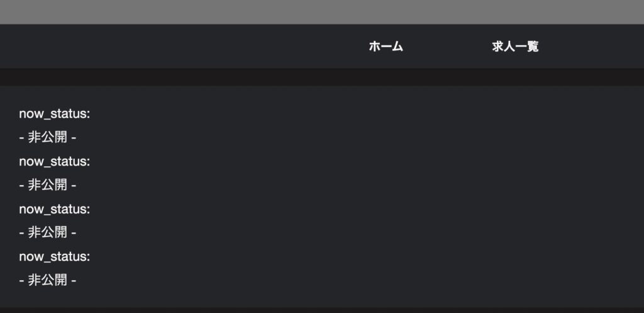This screenshot has width=644, height=313.
Task: Click the third now_status label
Action: click(x=55, y=208)
